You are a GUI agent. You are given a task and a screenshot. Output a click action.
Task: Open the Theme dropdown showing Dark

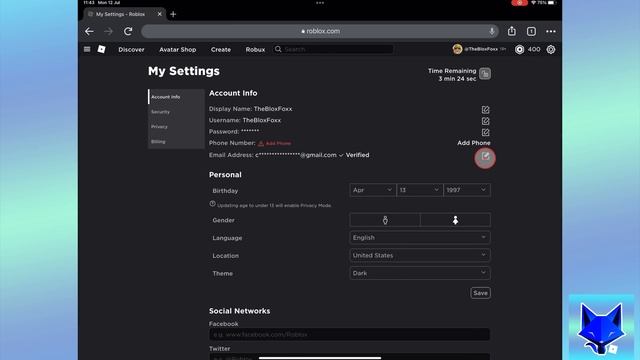point(420,273)
